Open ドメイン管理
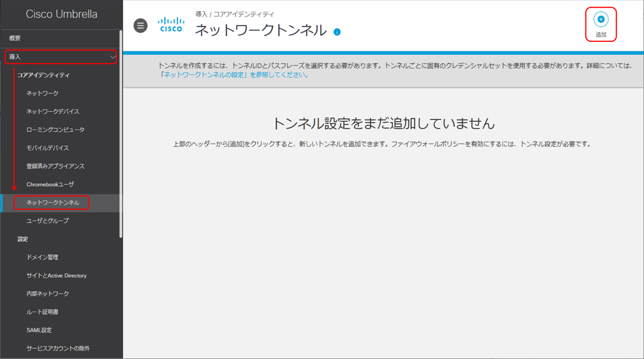 pos(42,257)
